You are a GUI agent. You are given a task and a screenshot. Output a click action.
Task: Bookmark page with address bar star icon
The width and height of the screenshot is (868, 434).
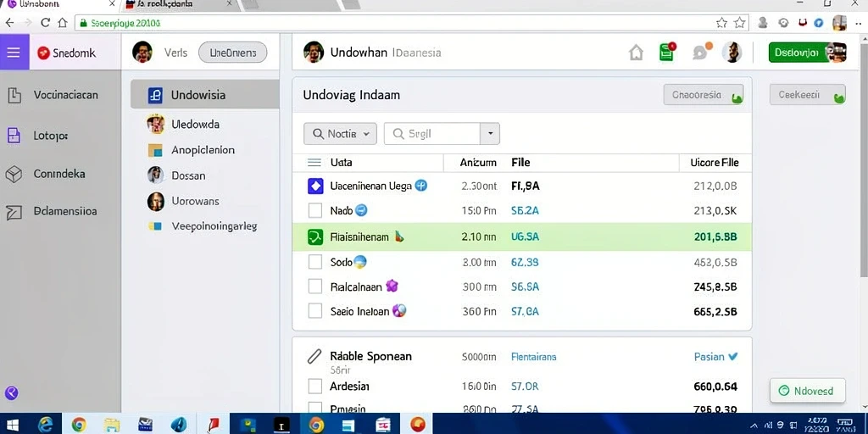pyautogui.click(x=721, y=23)
